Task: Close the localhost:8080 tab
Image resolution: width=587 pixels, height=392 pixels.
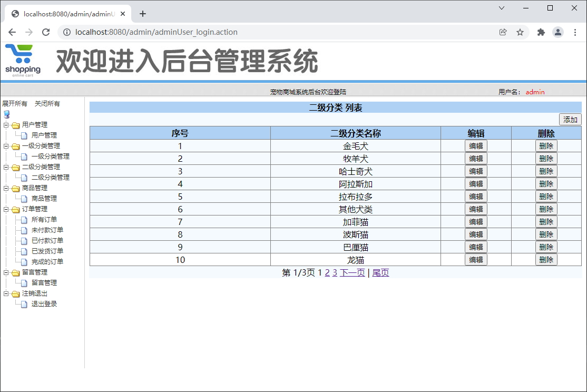Action: tap(123, 14)
